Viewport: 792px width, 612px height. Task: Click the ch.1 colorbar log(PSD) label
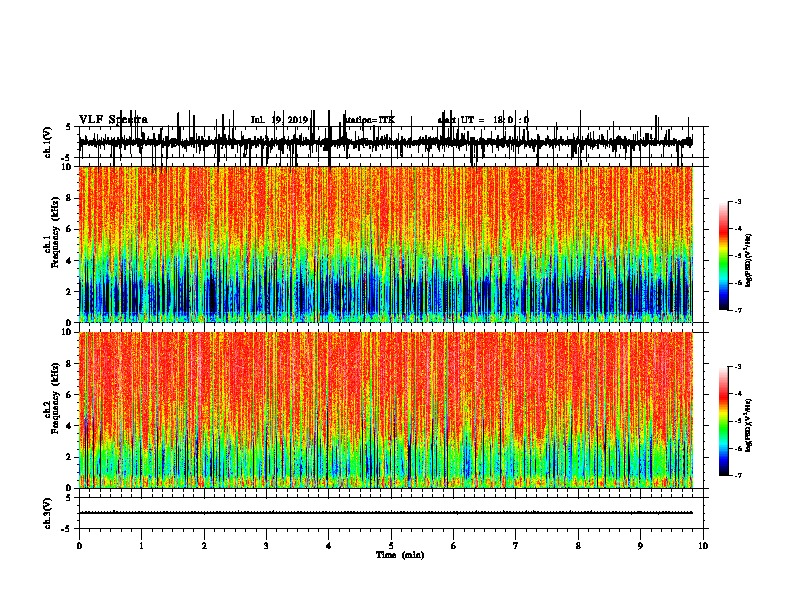pos(749,260)
